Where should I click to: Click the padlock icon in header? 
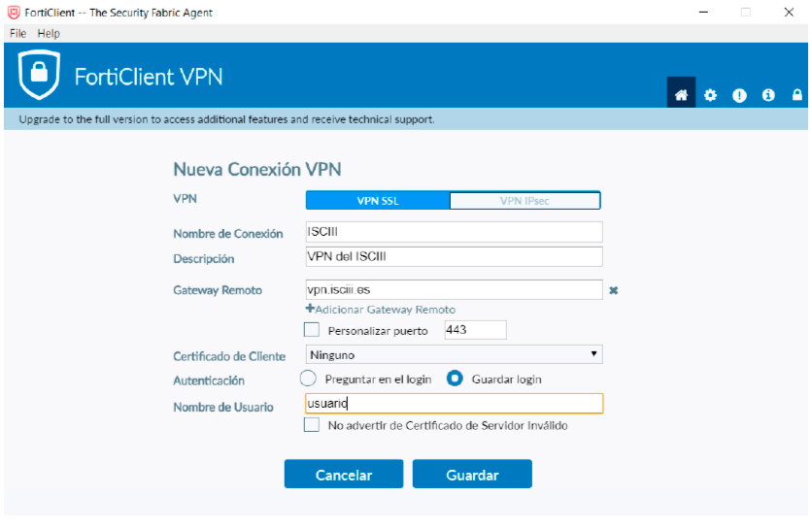click(797, 95)
